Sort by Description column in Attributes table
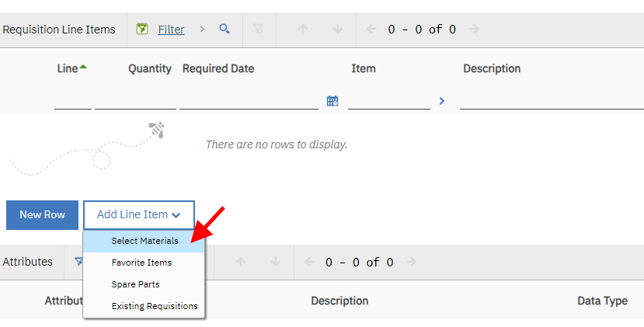The height and width of the screenshot is (327, 644). pos(339,301)
